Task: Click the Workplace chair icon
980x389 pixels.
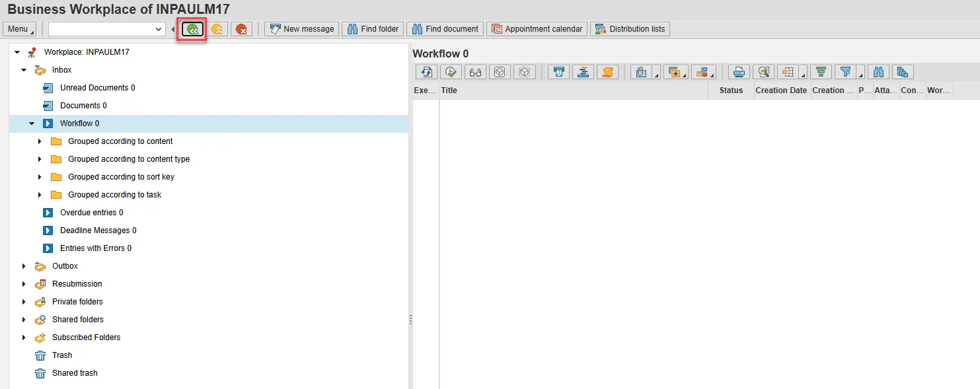Action: [x=32, y=52]
